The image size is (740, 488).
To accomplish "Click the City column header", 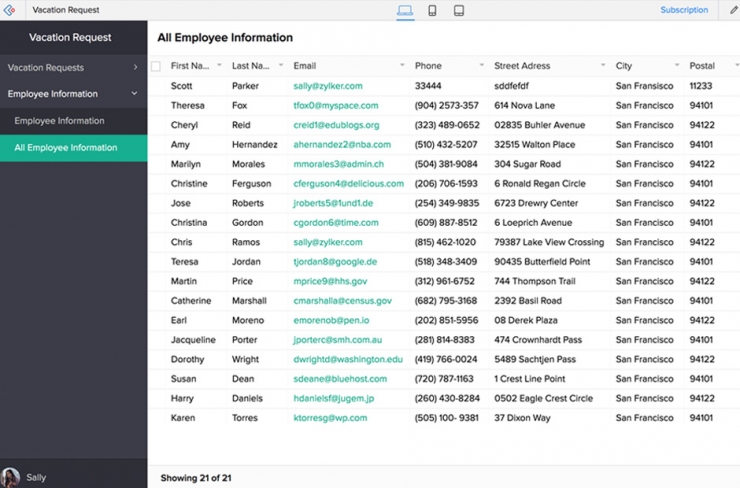I will (623, 66).
